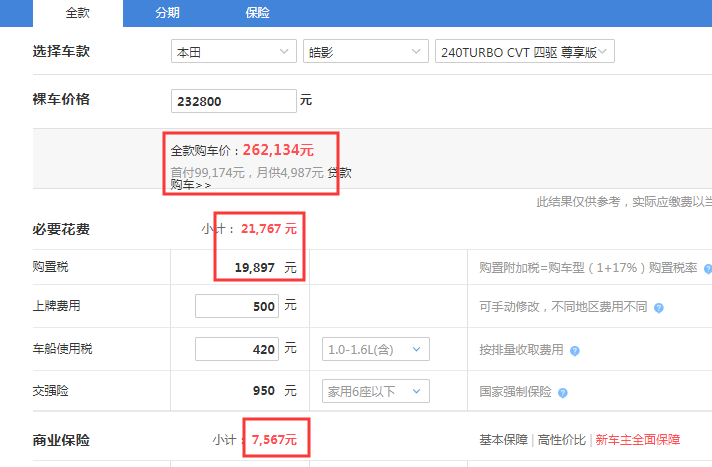Switch to the 分期 tab

point(168,13)
